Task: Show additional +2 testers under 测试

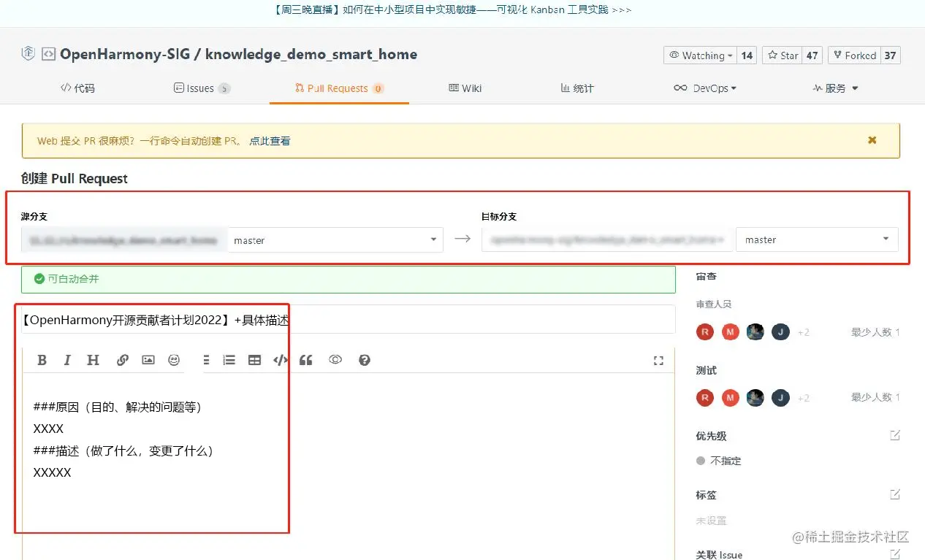Action: pyautogui.click(x=803, y=398)
